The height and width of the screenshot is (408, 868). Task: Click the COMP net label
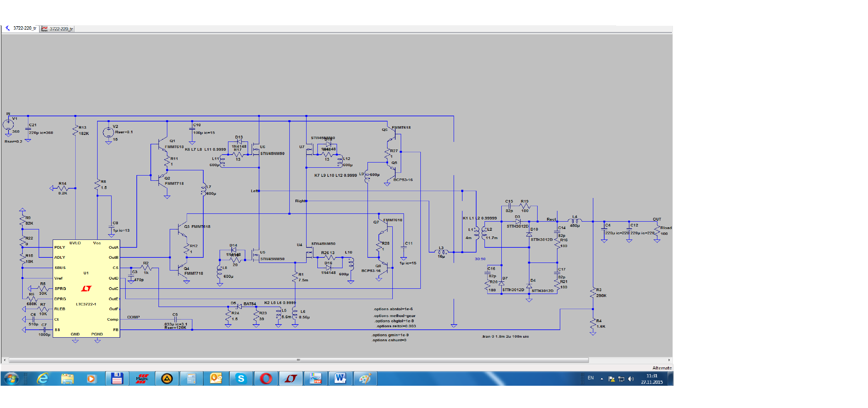click(133, 317)
